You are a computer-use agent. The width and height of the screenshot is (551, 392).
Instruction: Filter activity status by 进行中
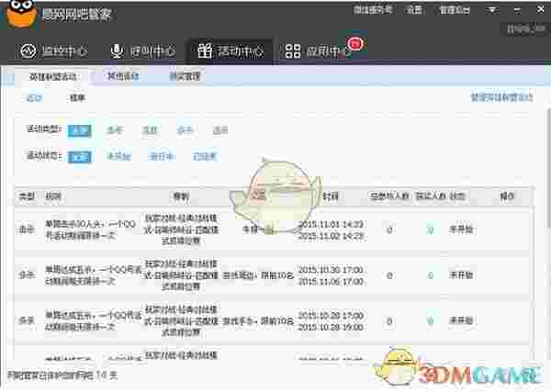coord(161,156)
